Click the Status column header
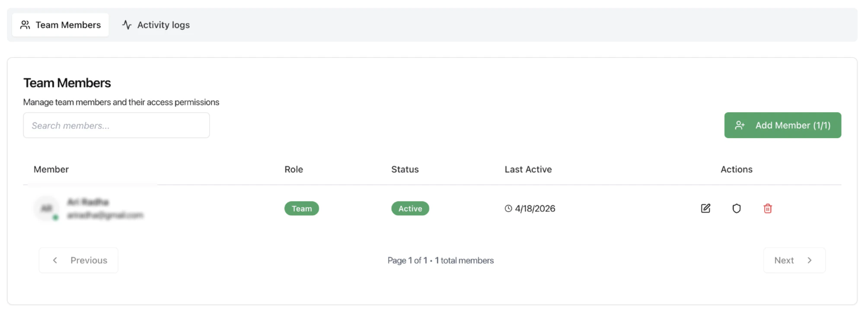The height and width of the screenshot is (329, 868). click(405, 169)
